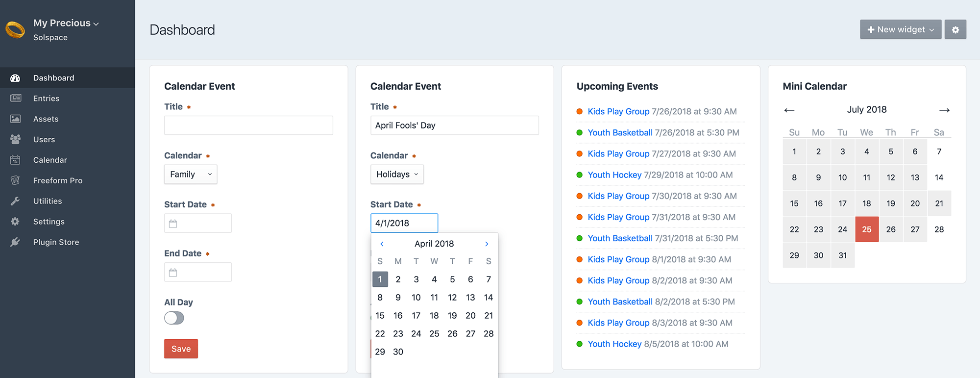Select the Dashboard sidebar item
This screenshot has width=980, height=378.
[x=53, y=77]
